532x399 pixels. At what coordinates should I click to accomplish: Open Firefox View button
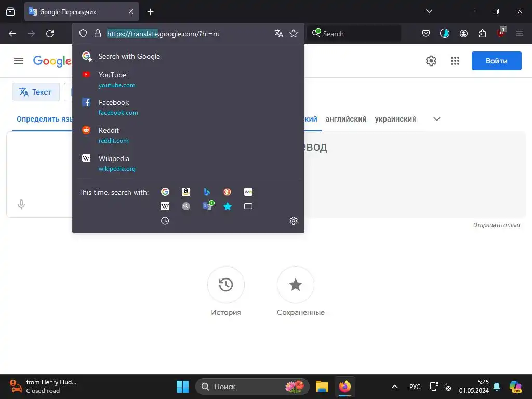[x=10, y=11]
